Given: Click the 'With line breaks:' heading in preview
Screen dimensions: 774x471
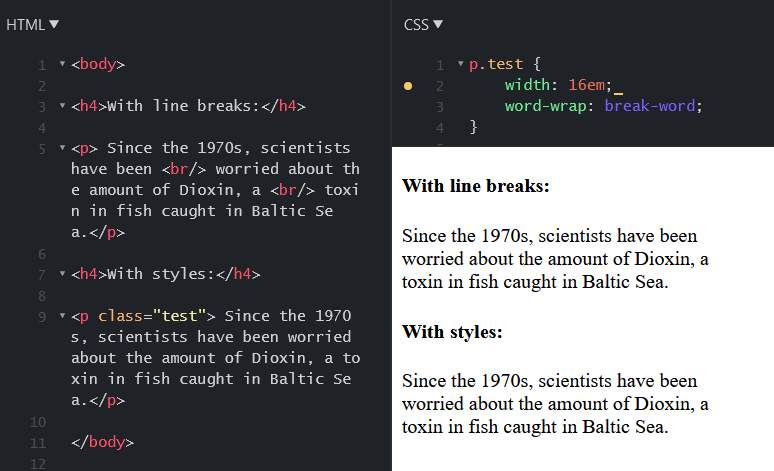Looking at the screenshot, I should (475, 186).
